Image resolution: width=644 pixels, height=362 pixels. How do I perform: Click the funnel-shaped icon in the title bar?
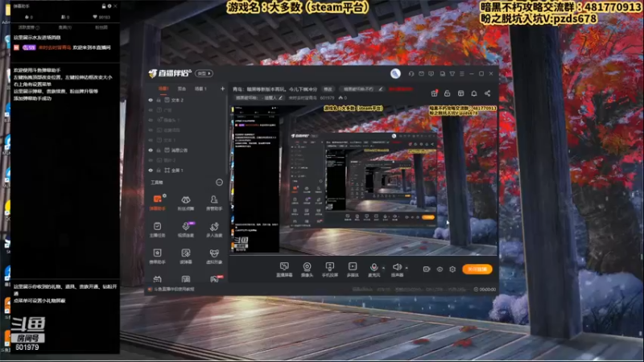click(x=452, y=74)
